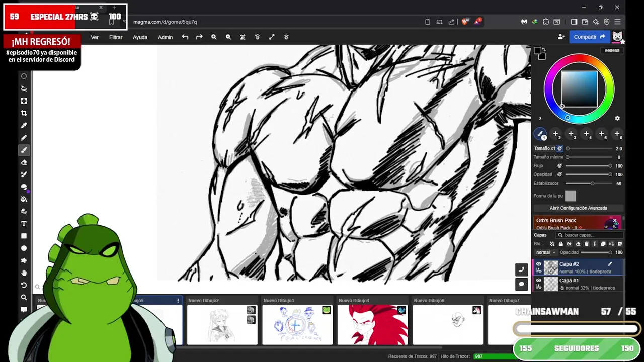Image resolution: width=644 pixels, height=362 pixels.
Task: Adjust the layer Opacidad slider
Action: [x=597, y=252]
